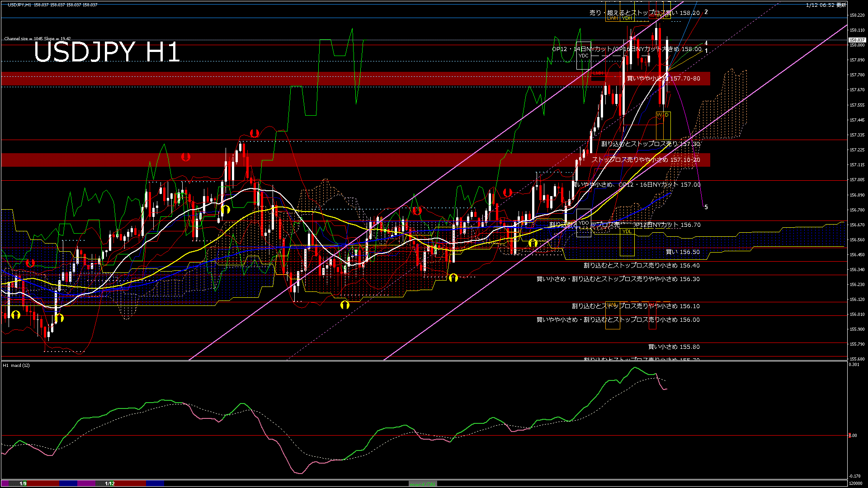
Task: Expand the YDL label box below 156.70
Action: [627, 232]
